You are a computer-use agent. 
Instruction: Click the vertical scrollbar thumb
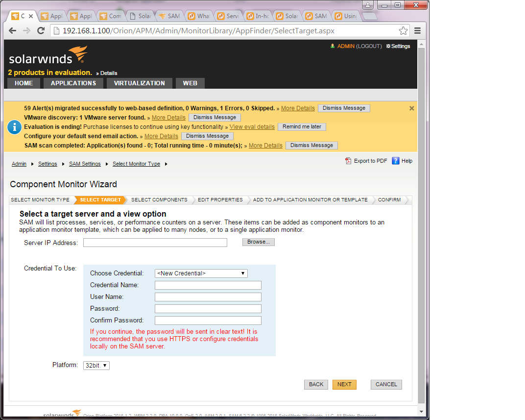421,225
